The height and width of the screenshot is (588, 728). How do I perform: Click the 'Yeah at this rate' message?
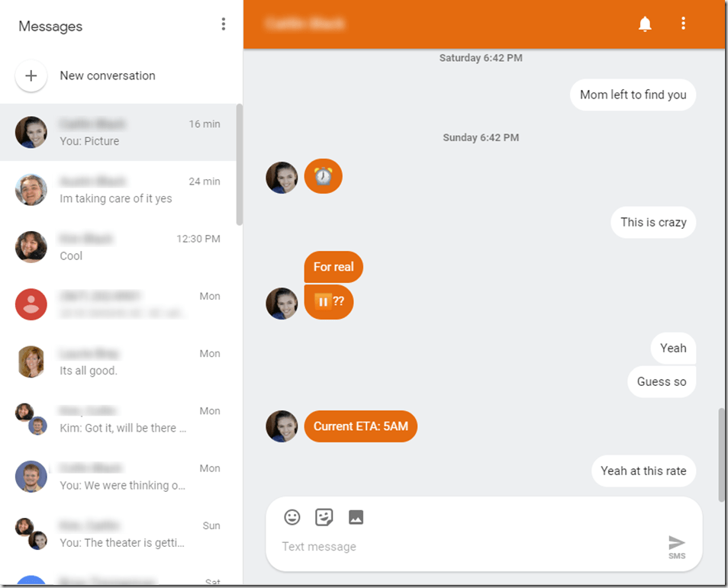click(x=643, y=471)
